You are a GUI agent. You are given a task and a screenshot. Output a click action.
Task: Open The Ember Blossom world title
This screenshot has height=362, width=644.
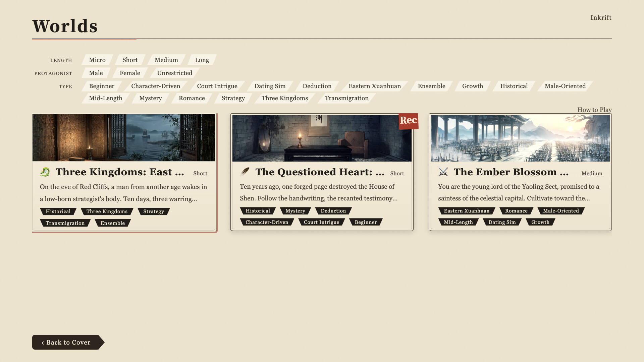click(x=511, y=172)
